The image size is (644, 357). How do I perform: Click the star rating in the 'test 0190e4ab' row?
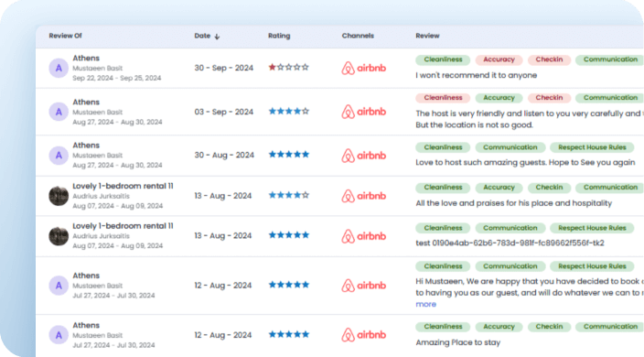[288, 235]
